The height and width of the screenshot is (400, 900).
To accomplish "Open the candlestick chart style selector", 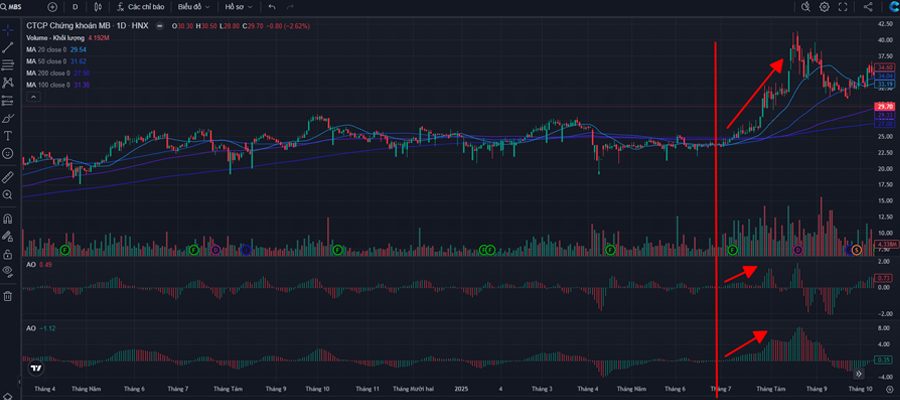I will tap(98, 7).
